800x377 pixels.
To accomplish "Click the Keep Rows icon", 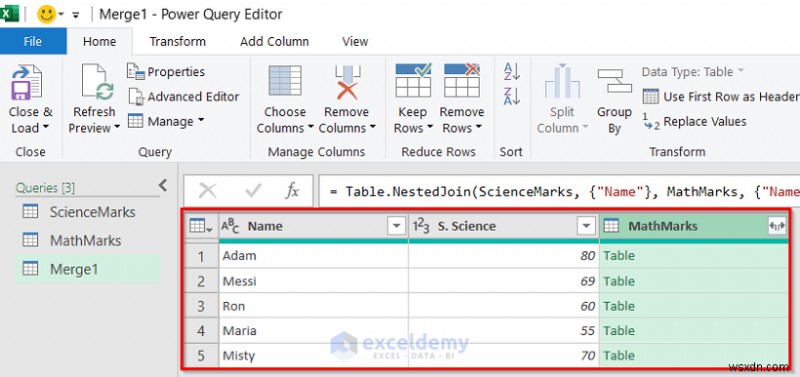I will (x=413, y=80).
